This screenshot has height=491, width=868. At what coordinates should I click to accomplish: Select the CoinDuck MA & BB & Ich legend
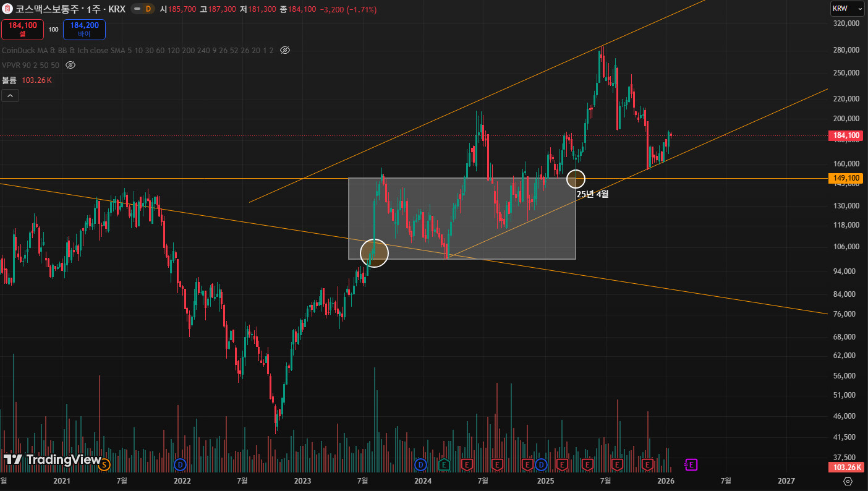[138, 50]
